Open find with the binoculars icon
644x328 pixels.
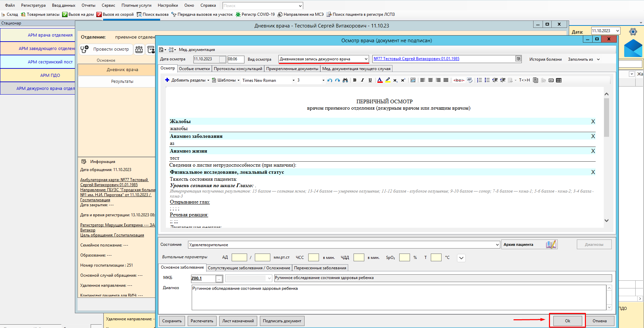345,80
